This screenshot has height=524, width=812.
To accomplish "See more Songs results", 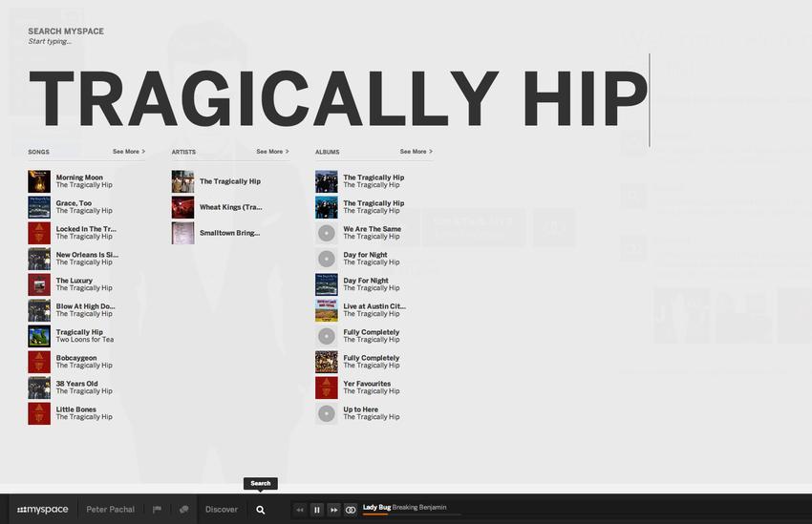I will 129,152.
